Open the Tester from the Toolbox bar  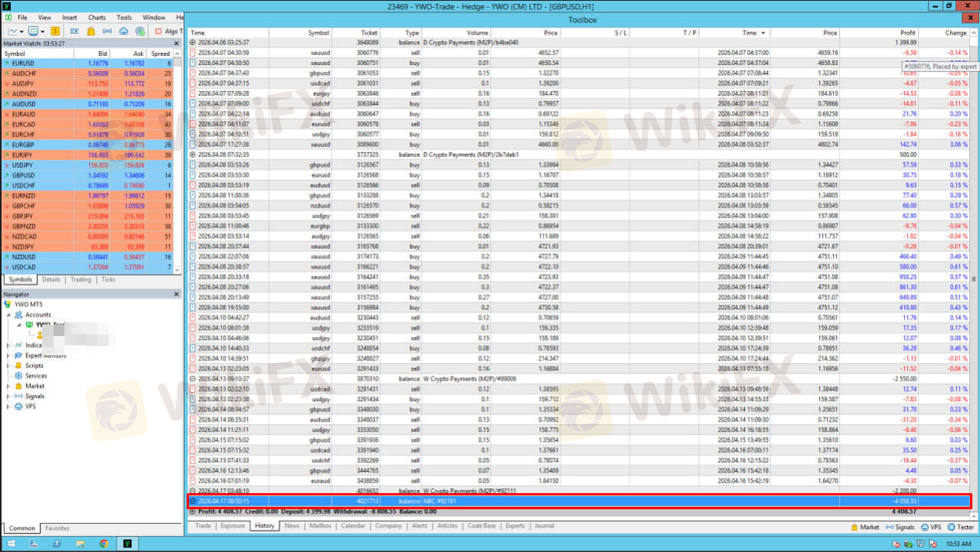[x=961, y=527]
